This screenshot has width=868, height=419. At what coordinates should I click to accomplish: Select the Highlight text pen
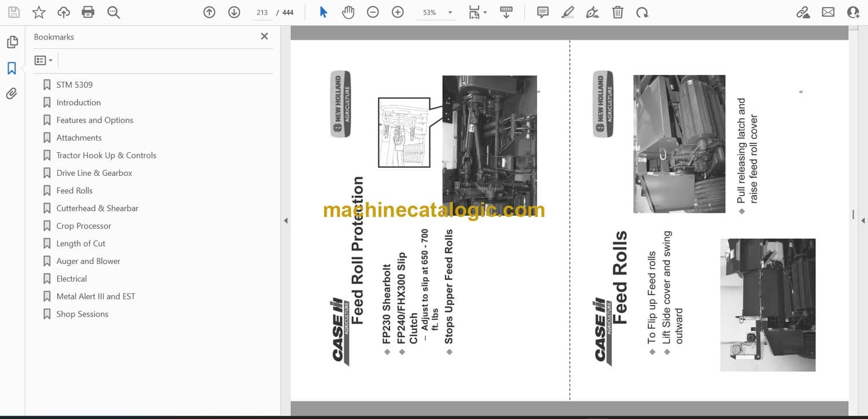pyautogui.click(x=568, y=12)
